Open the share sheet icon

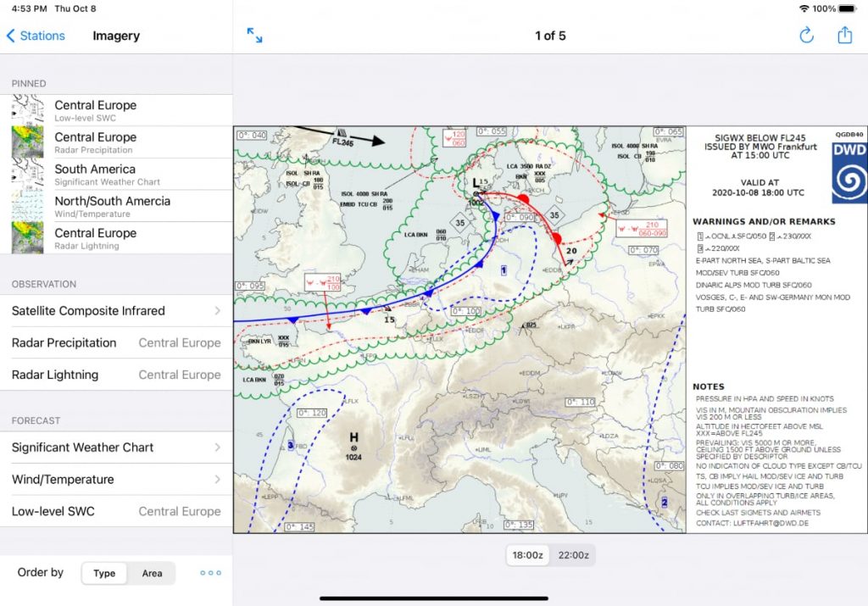point(845,35)
